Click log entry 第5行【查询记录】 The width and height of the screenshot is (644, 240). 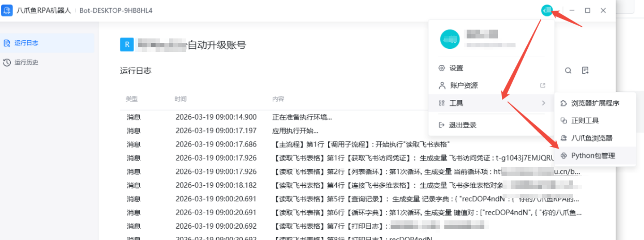[426, 199]
